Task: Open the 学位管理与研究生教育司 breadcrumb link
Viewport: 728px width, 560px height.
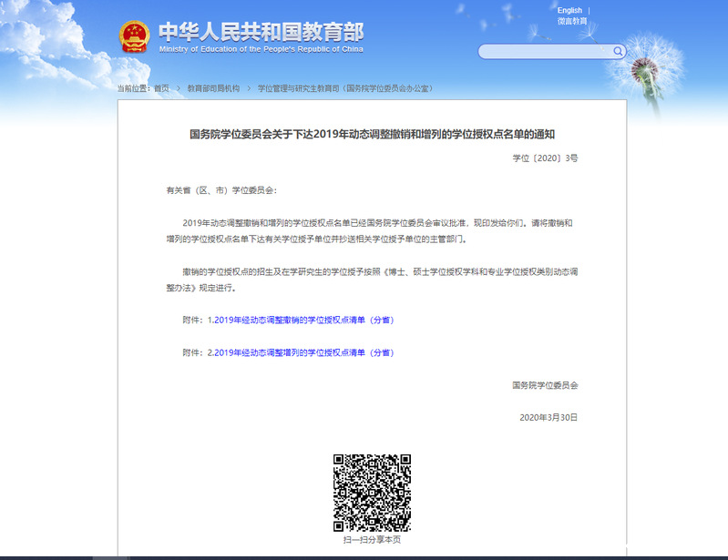Action: click(344, 88)
